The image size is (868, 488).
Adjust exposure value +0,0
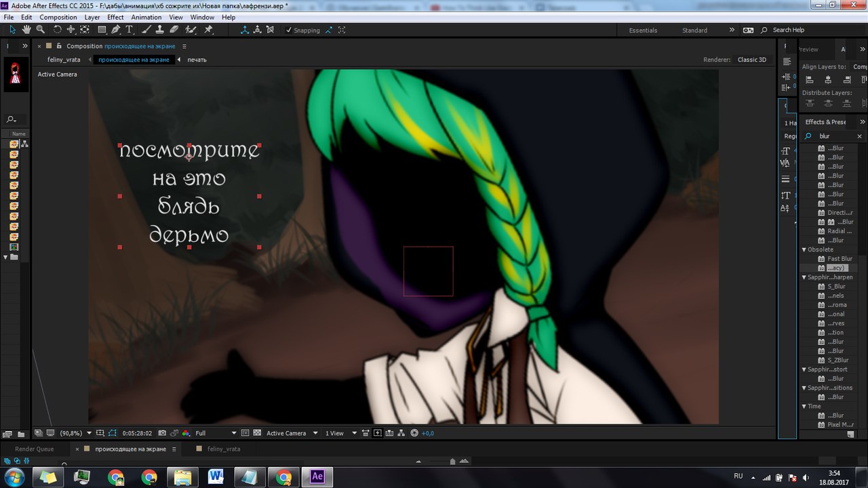[428, 433]
